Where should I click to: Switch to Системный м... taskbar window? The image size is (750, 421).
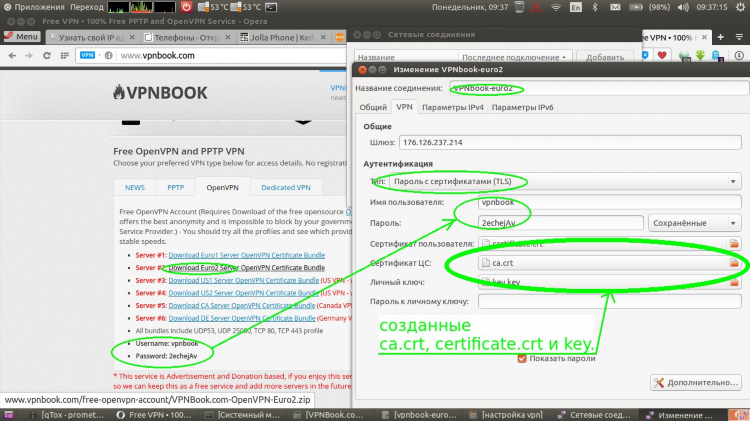242,415
